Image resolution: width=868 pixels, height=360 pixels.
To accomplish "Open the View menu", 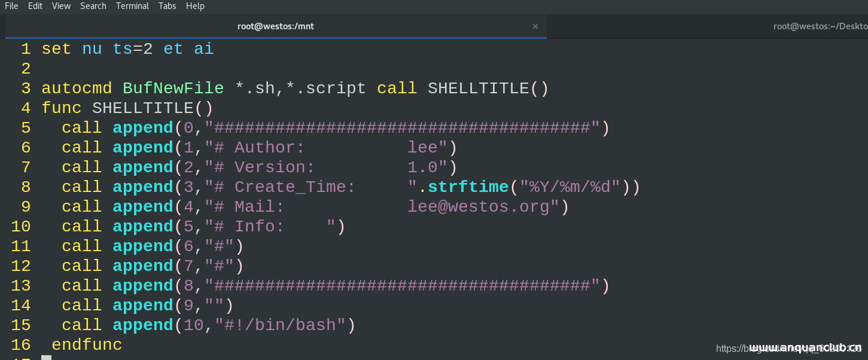I will [61, 6].
